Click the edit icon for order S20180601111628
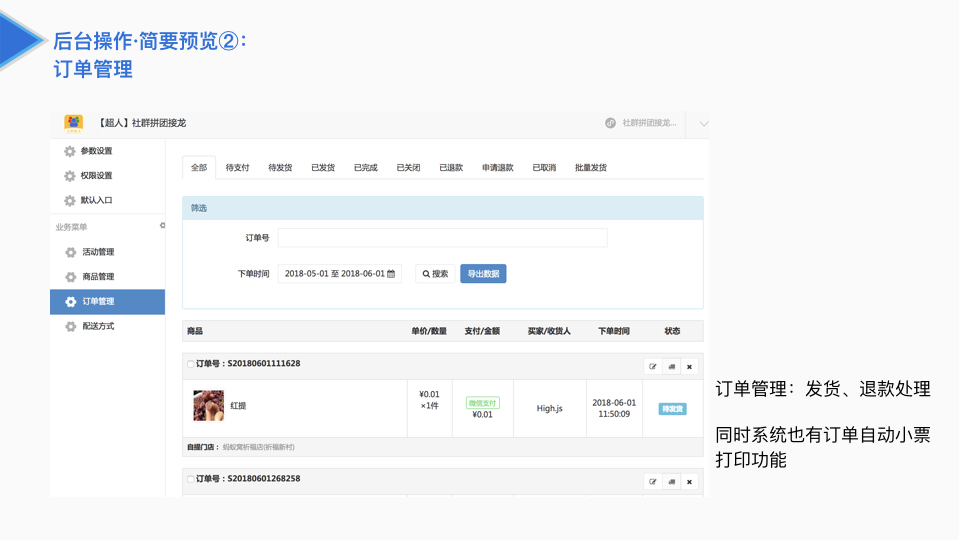Image resolution: width=959 pixels, height=540 pixels. 653,367
